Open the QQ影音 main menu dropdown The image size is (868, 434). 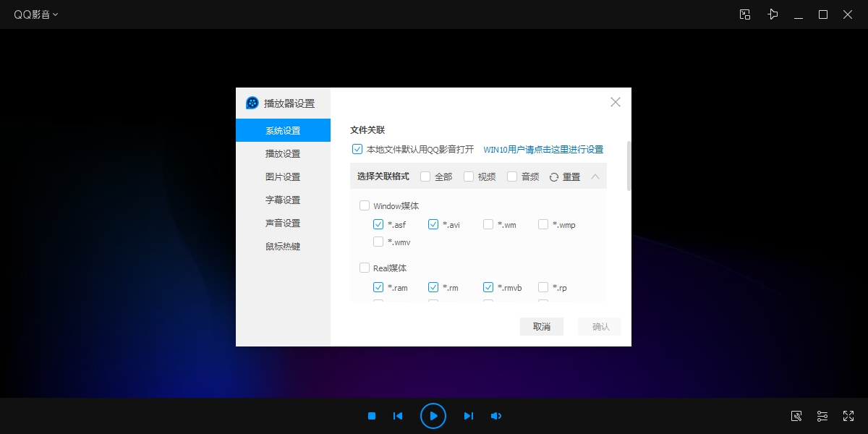pos(36,14)
